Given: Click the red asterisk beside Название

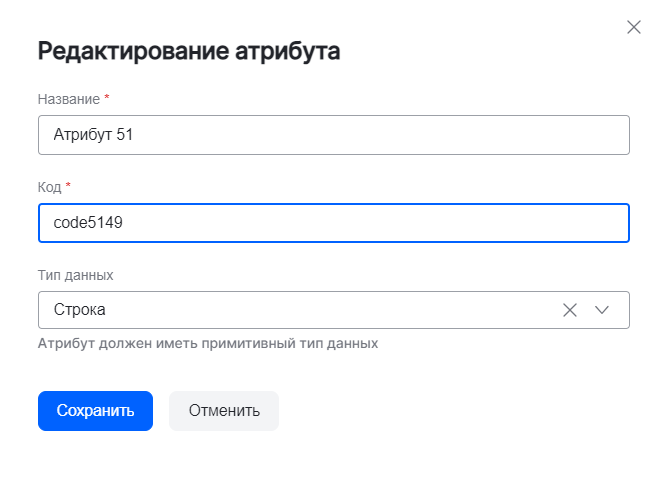Looking at the screenshot, I should click(107, 98).
